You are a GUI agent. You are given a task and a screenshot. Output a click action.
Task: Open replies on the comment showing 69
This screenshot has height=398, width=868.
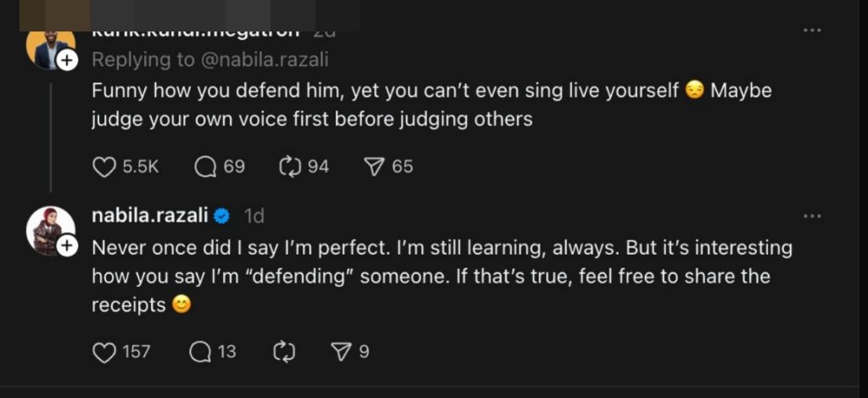pos(206,167)
